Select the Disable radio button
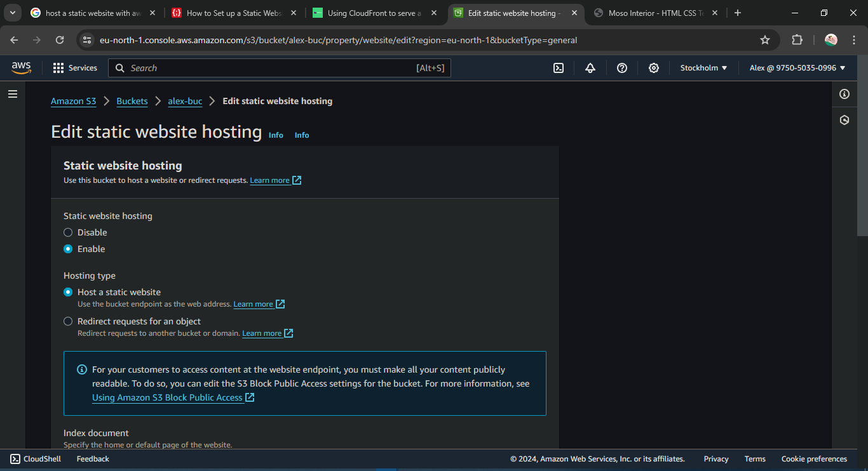This screenshot has height=471, width=868. click(68, 232)
